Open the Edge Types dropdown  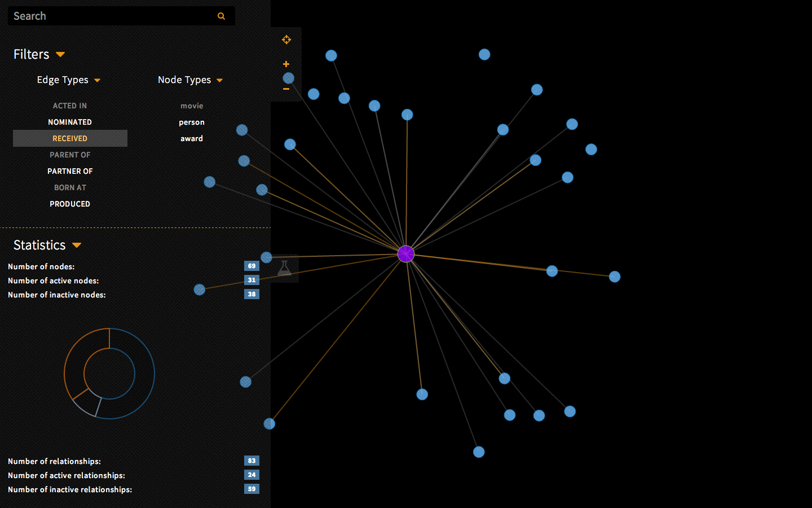click(x=96, y=80)
